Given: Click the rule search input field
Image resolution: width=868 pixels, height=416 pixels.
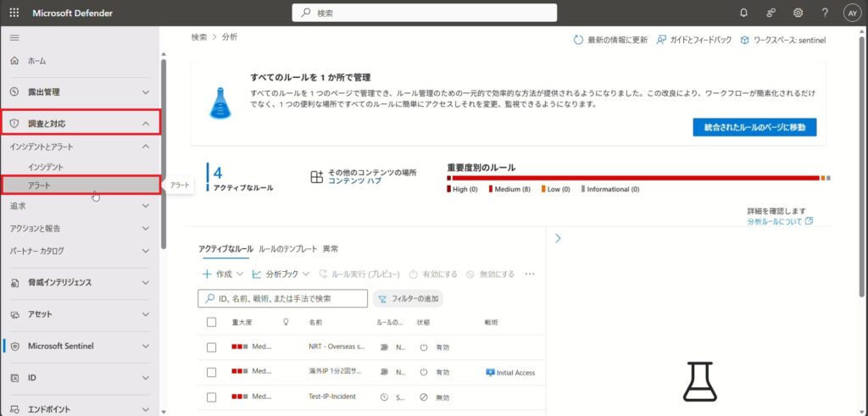Looking at the screenshot, I should pos(288,298).
